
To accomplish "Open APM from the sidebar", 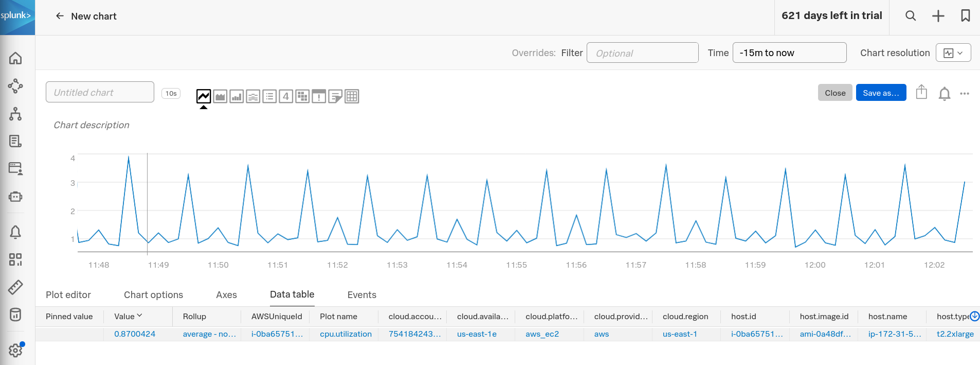I will pyautogui.click(x=15, y=85).
